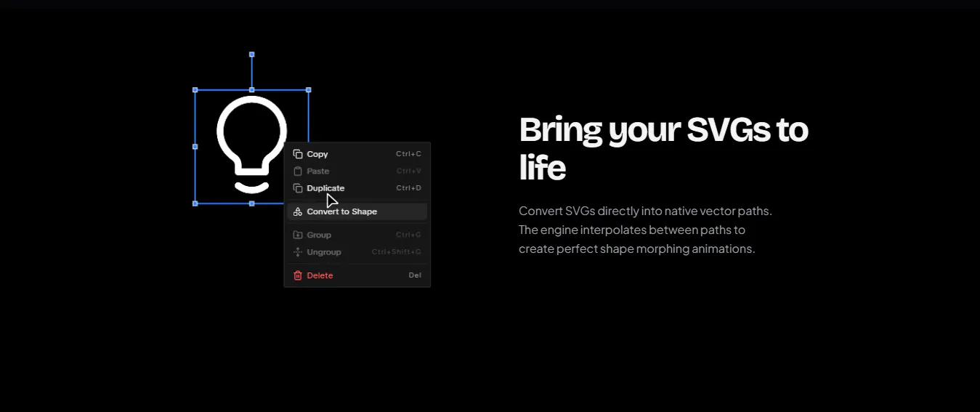Screen dimensions: 980x412
Task: Click the Paste clipboard icon
Action: tap(298, 171)
